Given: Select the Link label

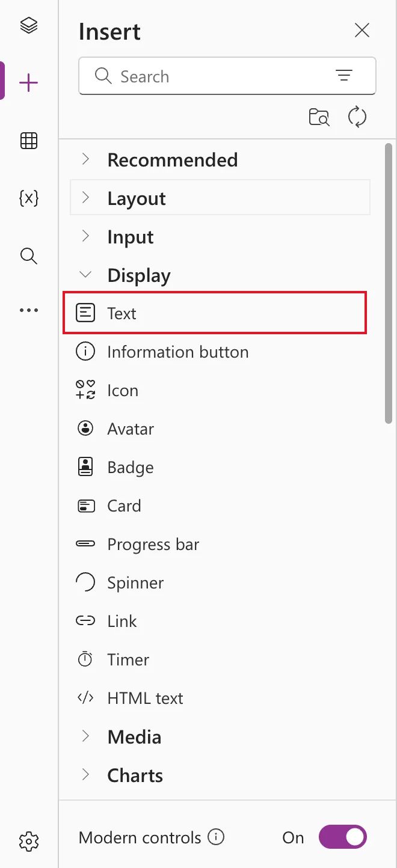Looking at the screenshot, I should click(x=122, y=621).
